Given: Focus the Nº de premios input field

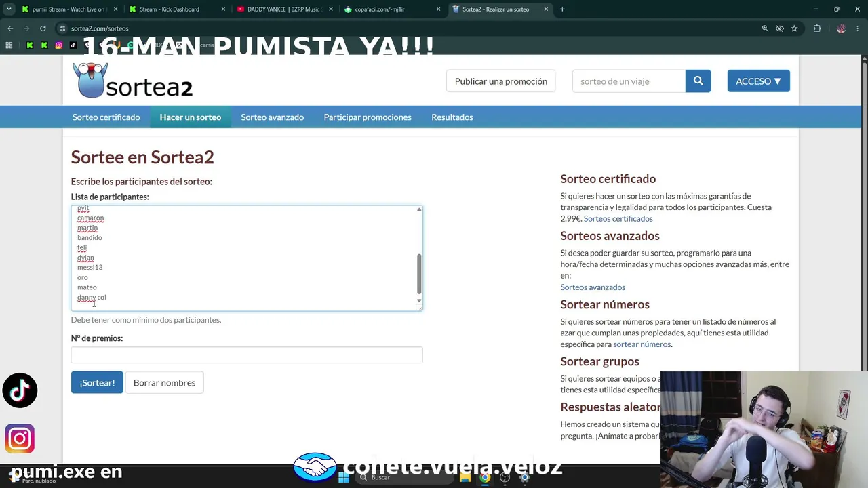Looking at the screenshot, I should tap(247, 354).
